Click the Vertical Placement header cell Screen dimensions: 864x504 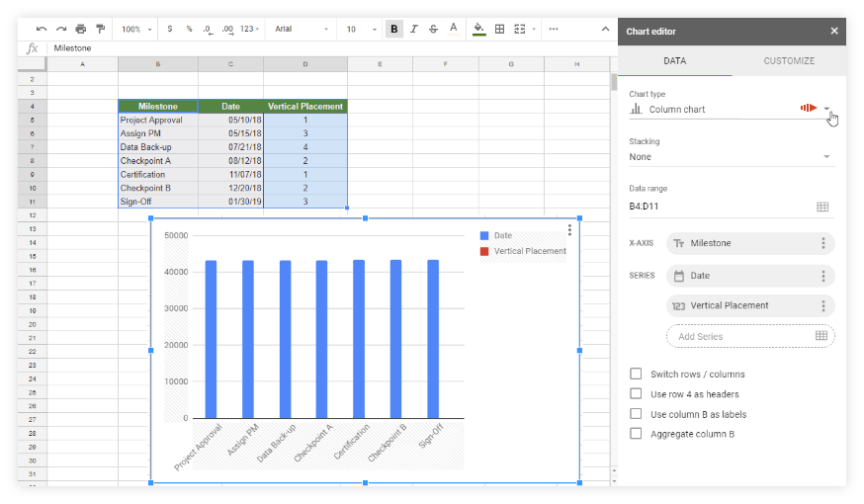[305, 107]
